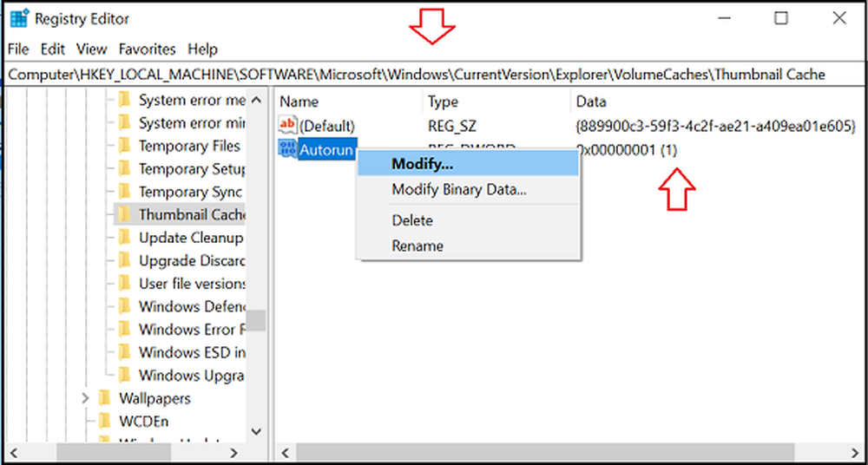Click tree pane horizontal scroll left arrow
Image resolution: width=868 pixels, height=465 pixels.
[15, 453]
